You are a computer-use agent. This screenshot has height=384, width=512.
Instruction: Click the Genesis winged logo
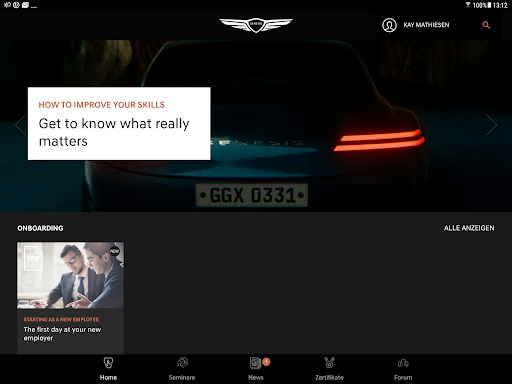point(256,25)
